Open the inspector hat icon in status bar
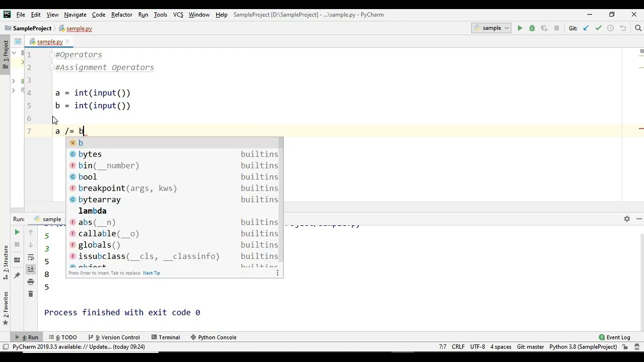 [636, 347]
